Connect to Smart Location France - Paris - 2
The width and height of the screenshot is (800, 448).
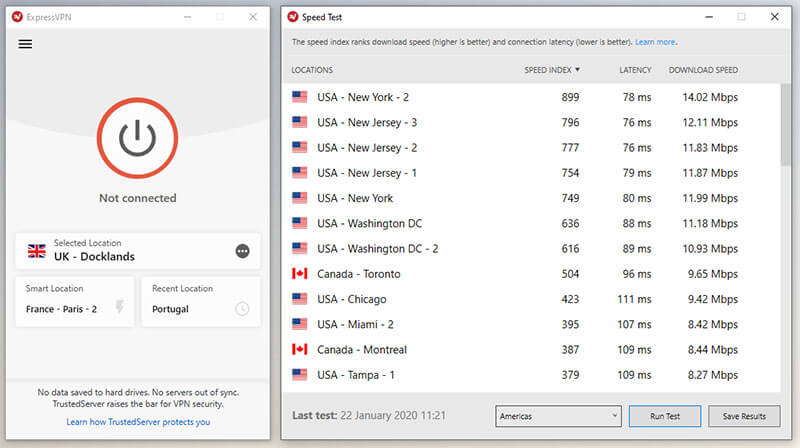(x=75, y=302)
